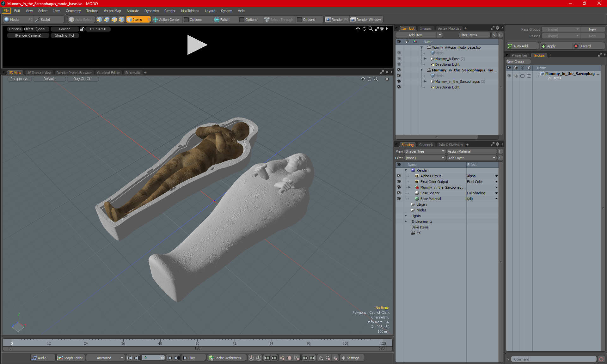Open 3D viewport settings gear
Image resolution: width=607 pixels, height=364 pixels.
387,79
